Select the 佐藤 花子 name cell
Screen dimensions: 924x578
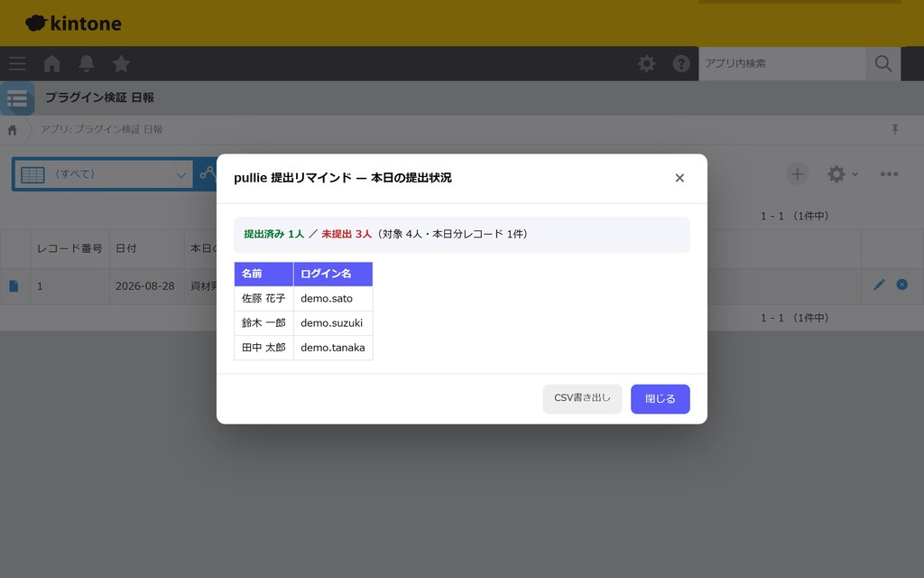click(264, 298)
